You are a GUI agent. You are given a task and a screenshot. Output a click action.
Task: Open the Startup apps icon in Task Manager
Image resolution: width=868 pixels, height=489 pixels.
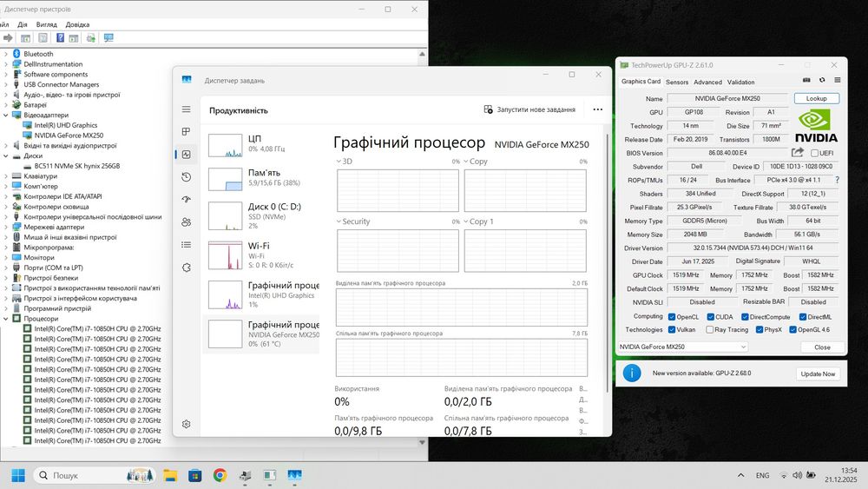[x=186, y=200]
